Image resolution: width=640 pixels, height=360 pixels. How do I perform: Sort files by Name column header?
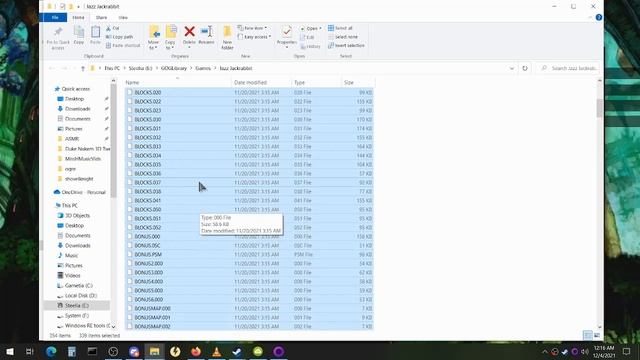tap(178, 82)
